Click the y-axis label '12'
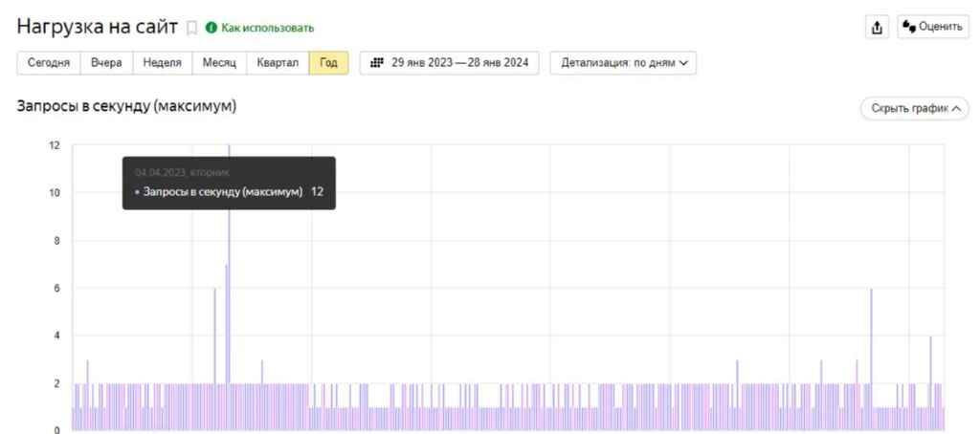Screen dimensions: 980x434 pyautogui.click(x=55, y=145)
